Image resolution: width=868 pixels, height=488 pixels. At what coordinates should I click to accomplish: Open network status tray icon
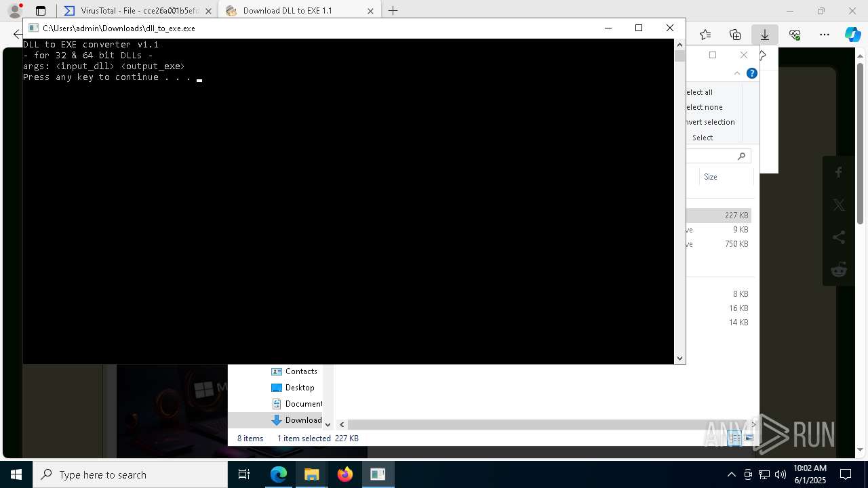tap(764, 474)
